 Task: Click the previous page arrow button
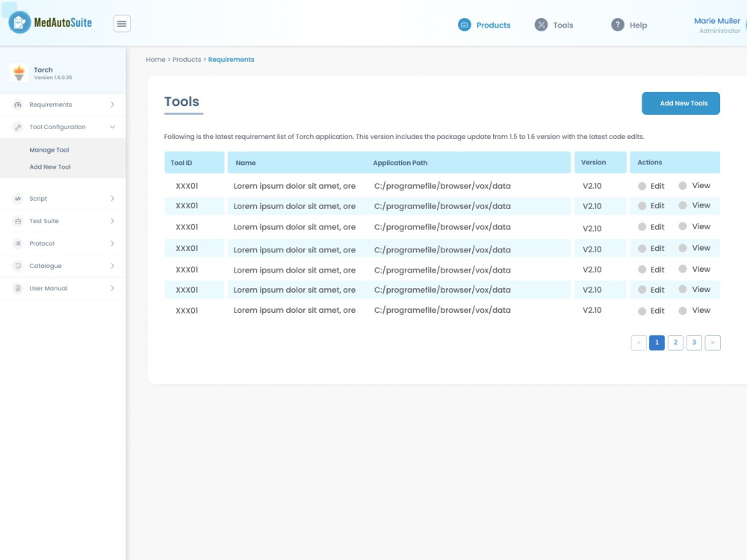(x=639, y=343)
